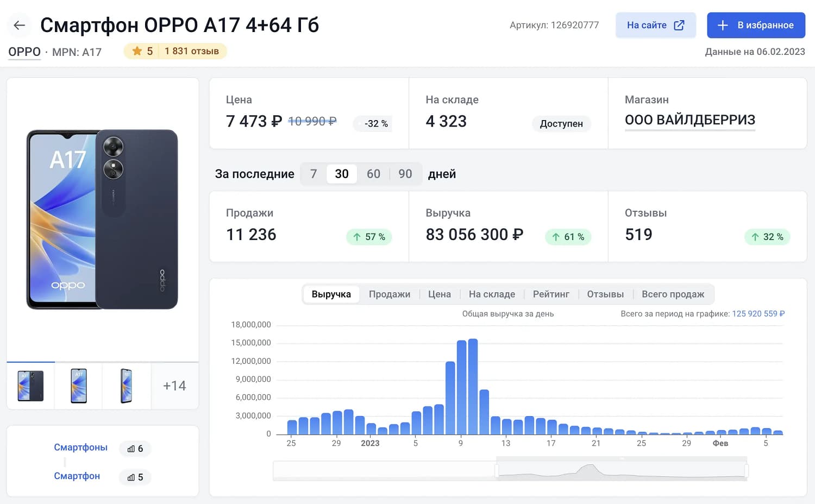Open the OPPO brand link
Image resolution: width=815 pixels, height=504 pixels.
click(x=24, y=52)
